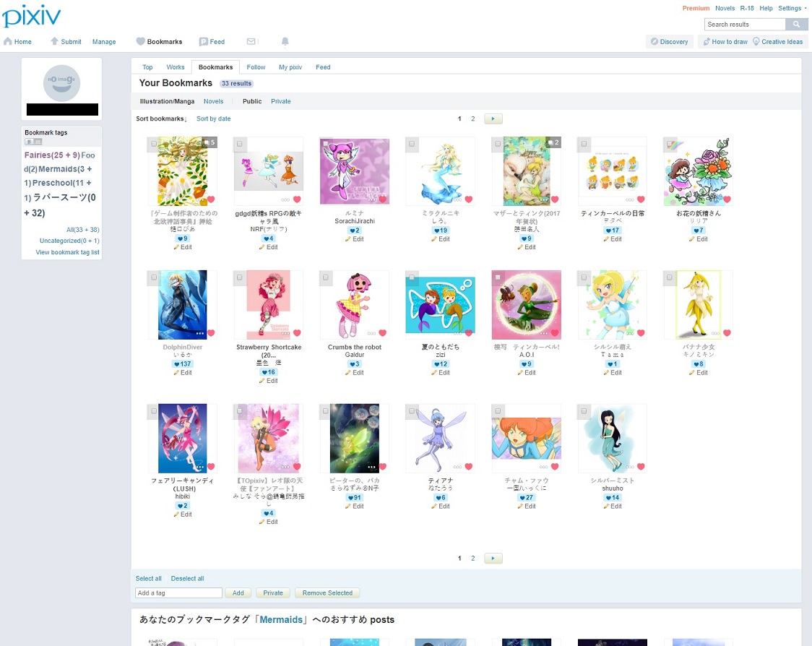
Task: Open the Novels bookmarks filter
Action: point(213,102)
